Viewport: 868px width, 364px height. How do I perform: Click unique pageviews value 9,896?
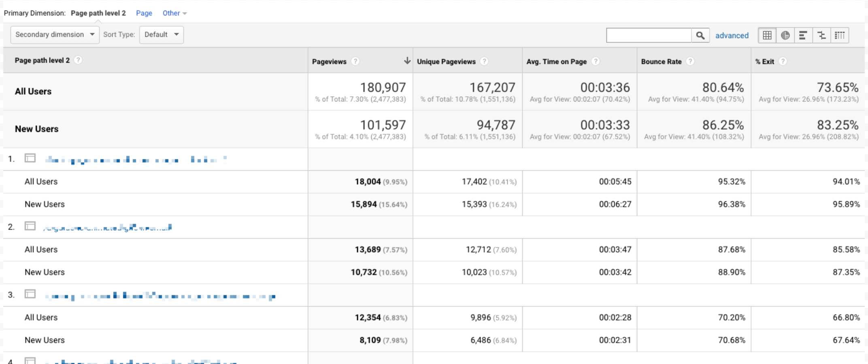[x=481, y=317]
